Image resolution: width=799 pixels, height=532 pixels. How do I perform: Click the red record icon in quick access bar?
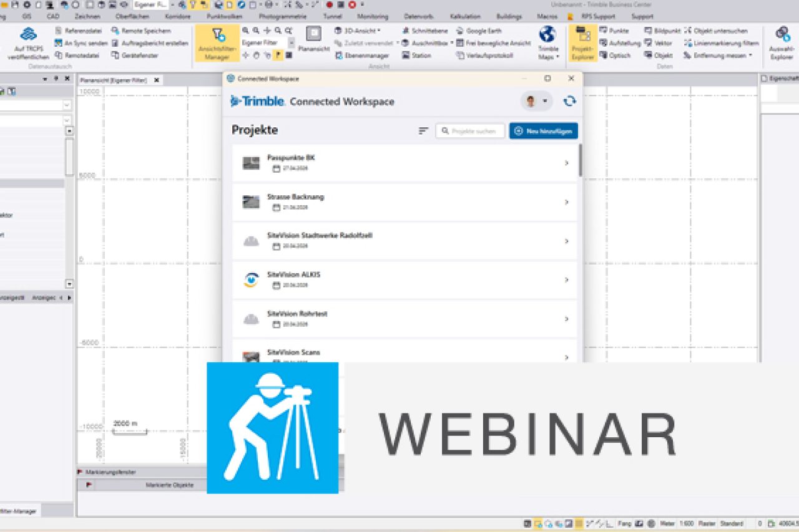click(329, 4)
